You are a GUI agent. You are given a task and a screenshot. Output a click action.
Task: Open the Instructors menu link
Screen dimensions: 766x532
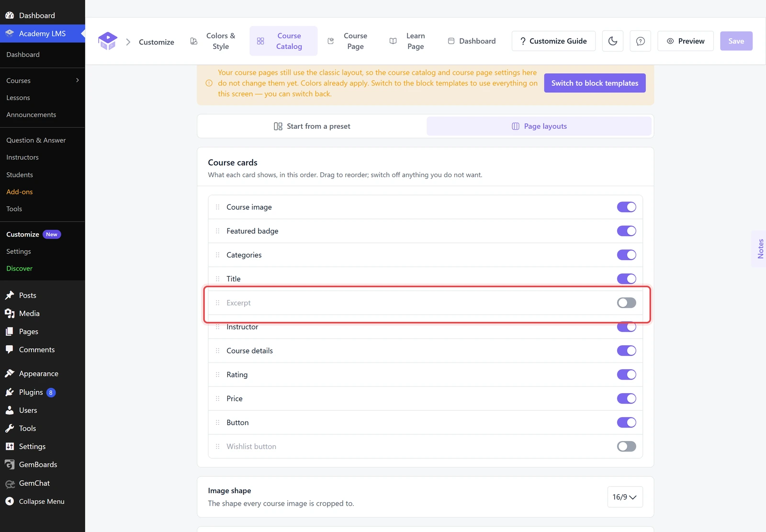click(x=23, y=158)
